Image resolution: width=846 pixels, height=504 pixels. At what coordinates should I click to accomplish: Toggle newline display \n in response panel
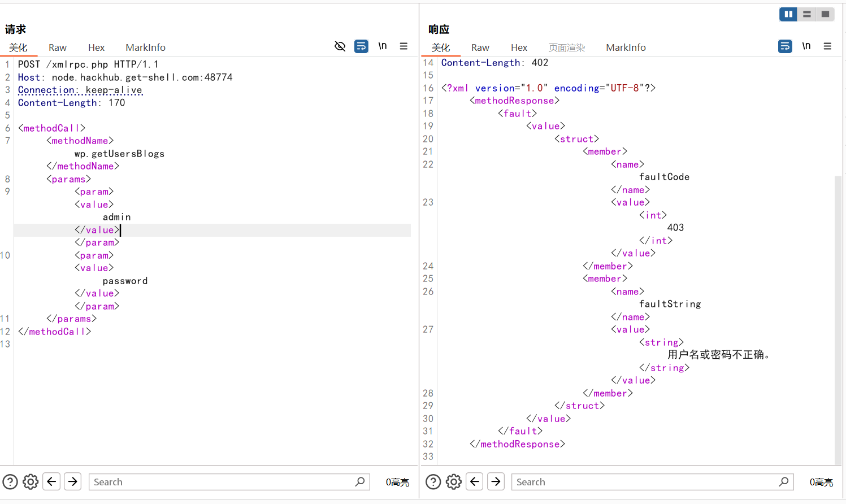point(806,46)
